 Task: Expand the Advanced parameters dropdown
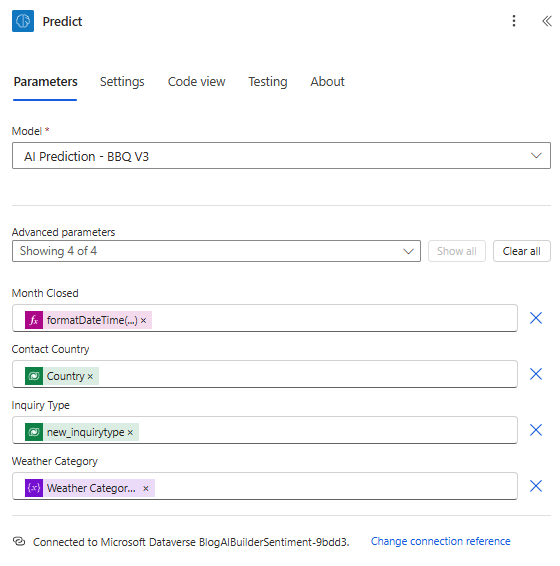[216, 251]
